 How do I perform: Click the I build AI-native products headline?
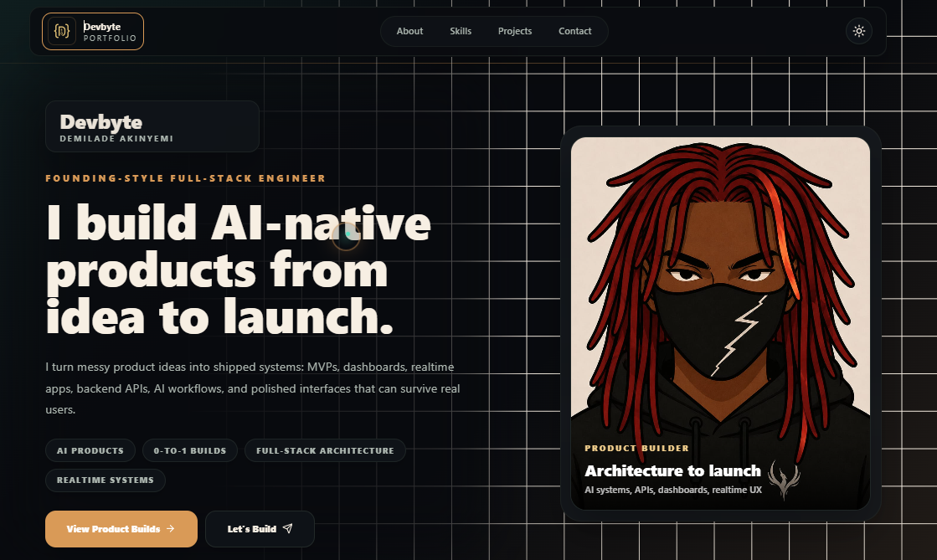[x=239, y=270]
